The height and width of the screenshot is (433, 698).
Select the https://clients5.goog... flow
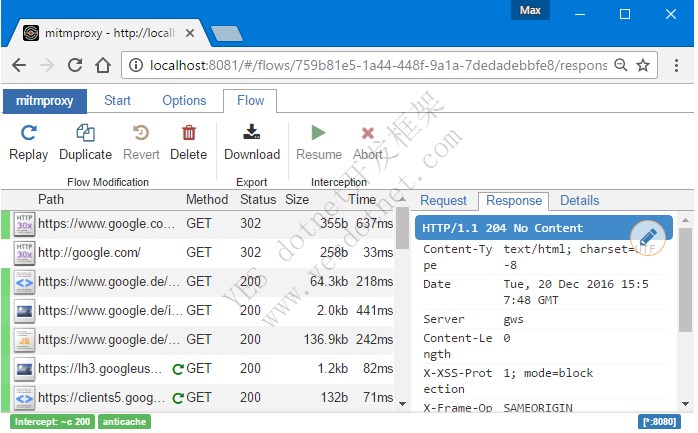(198, 397)
